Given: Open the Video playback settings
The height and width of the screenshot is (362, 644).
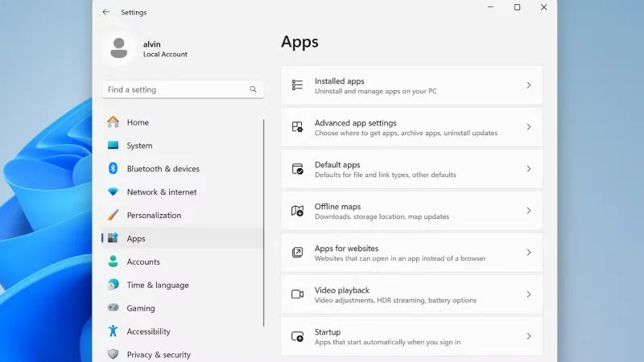Looking at the screenshot, I should pyautogui.click(x=411, y=294).
